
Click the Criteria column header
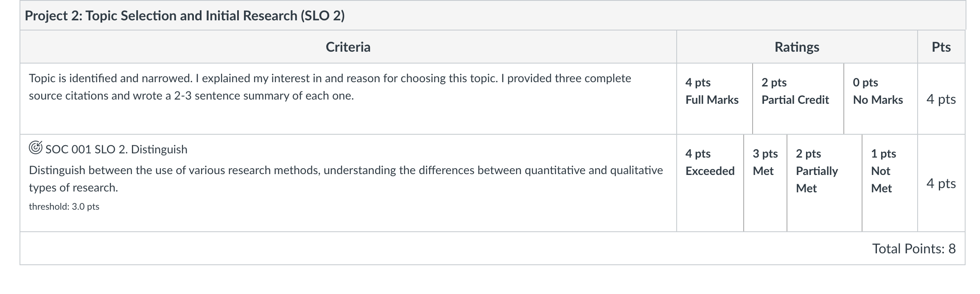(x=348, y=47)
